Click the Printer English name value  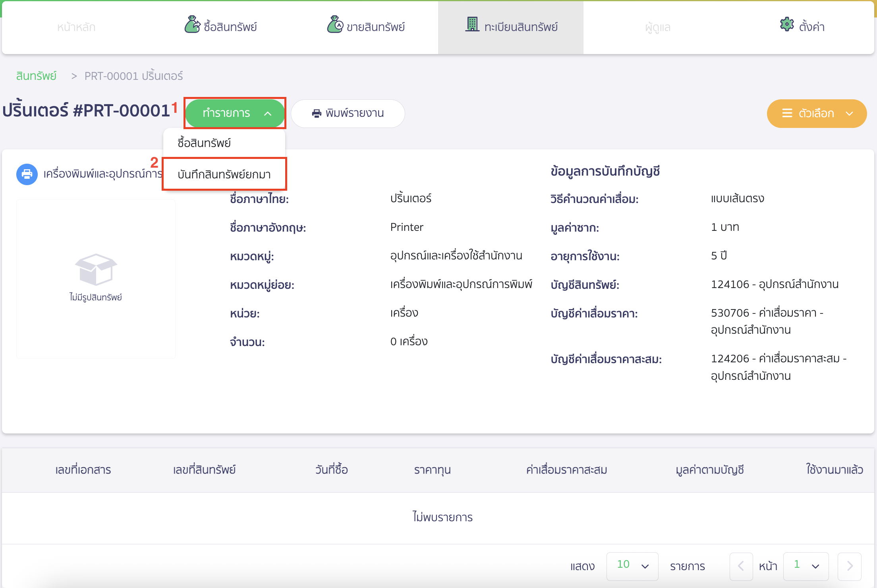click(x=407, y=227)
